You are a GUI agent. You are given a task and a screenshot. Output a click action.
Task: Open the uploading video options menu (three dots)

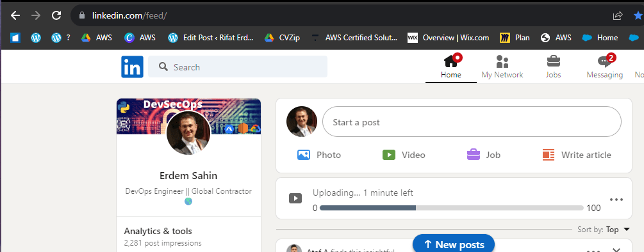tap(616, 200)
